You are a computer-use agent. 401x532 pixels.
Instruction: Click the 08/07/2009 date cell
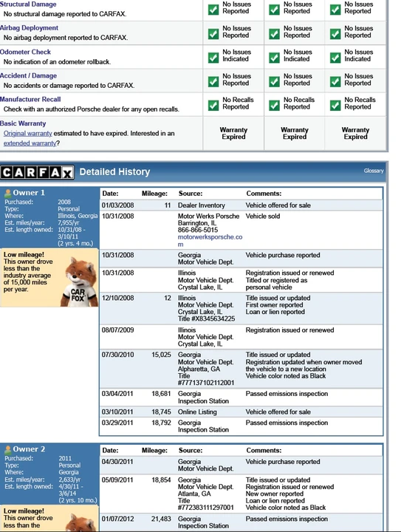(117, 330)
